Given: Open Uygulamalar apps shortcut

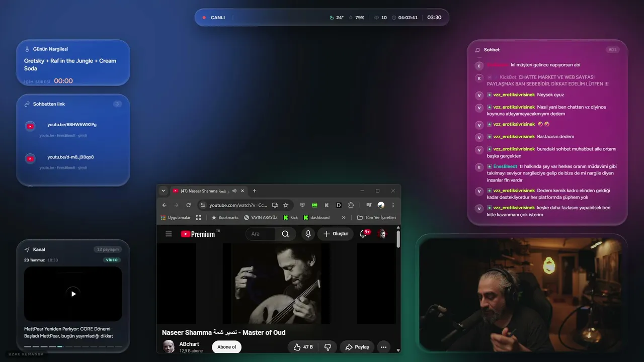Looking at the screenshot, I should tap(176, 218).
